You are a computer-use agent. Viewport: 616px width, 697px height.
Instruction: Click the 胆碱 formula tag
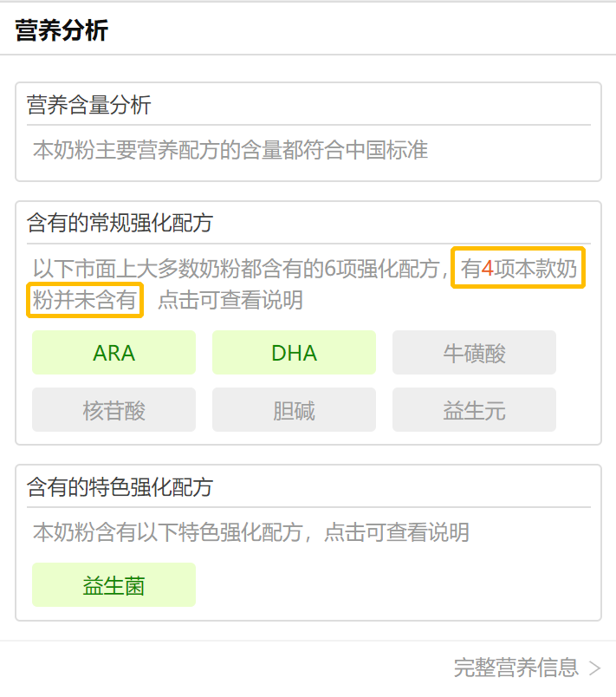point(294,410)
